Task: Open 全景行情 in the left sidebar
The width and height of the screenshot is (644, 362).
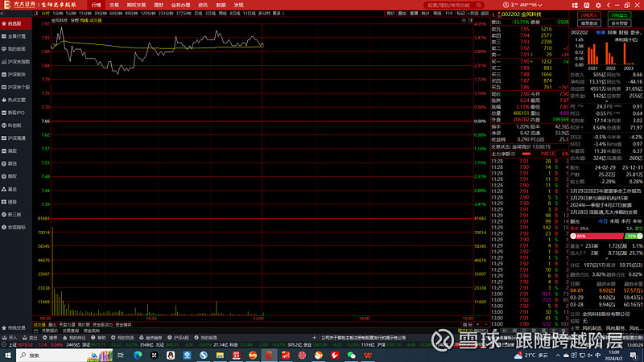Action: point(14,36)
